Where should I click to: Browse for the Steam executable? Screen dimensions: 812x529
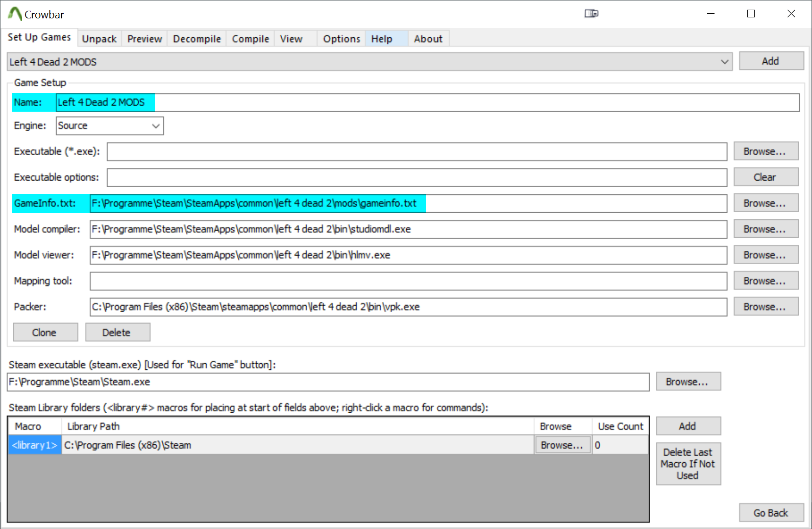[x=688, y=382]
